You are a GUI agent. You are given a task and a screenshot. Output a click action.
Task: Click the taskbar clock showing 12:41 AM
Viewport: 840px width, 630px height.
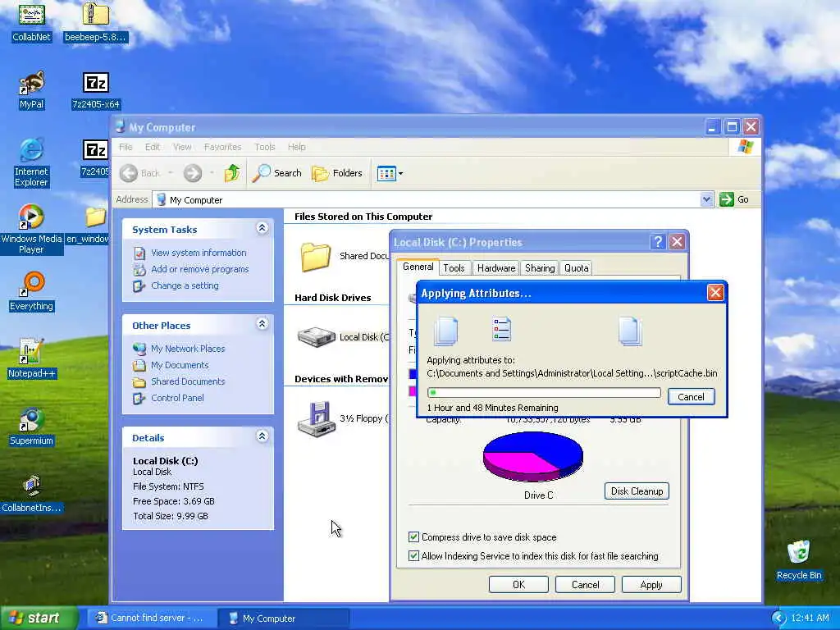[810, 618]
